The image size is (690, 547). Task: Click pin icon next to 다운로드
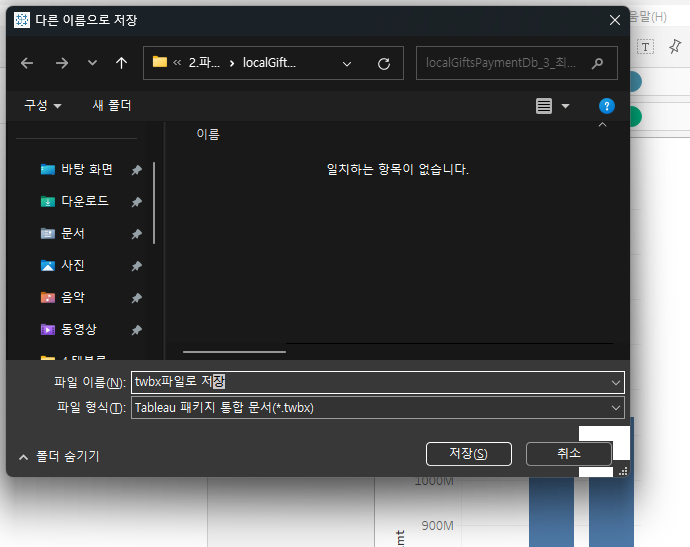136,202
